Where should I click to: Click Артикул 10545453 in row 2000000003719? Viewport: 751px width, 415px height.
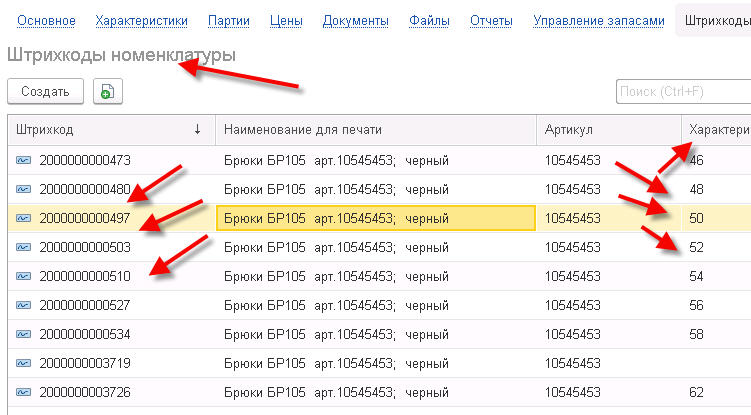click(x=572, y=363)
